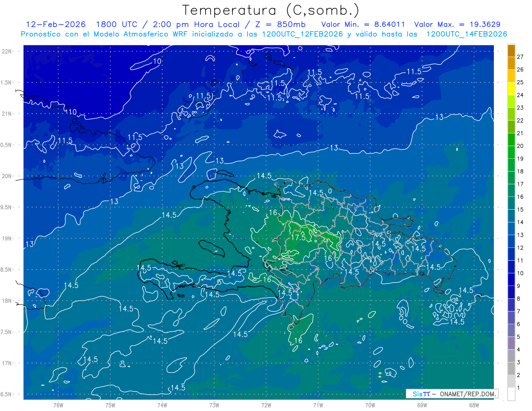Screen dimensions: 532x411
Task: Click the "22N" latitude axis label
Action: tap(7, 51)
